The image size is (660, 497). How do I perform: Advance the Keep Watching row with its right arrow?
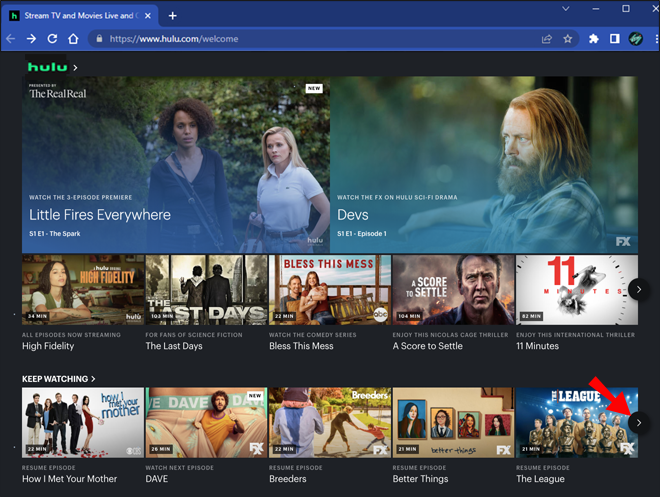click(639, 423)
